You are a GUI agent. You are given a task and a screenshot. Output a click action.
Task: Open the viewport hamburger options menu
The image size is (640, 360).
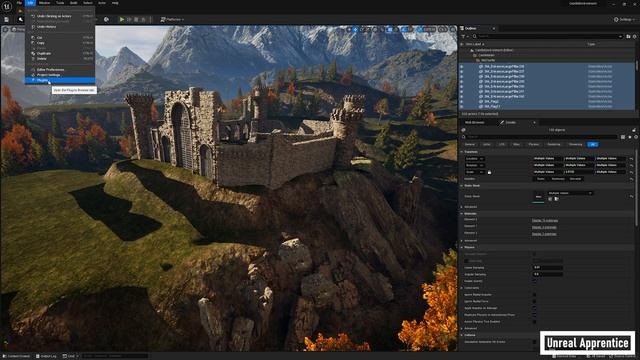coord(5,29)
